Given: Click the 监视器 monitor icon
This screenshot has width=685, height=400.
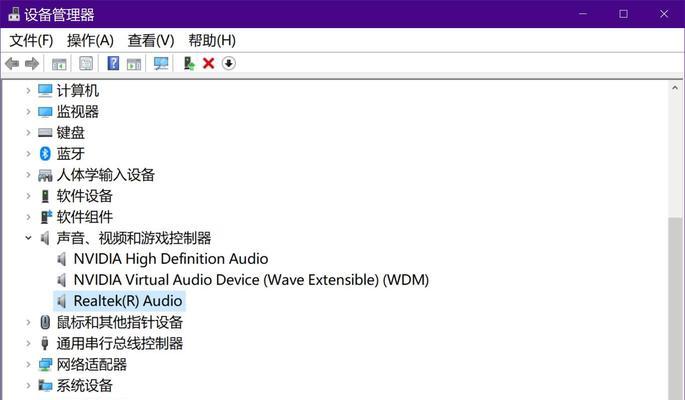Looking at the screenshot, I should coord(45,112).
